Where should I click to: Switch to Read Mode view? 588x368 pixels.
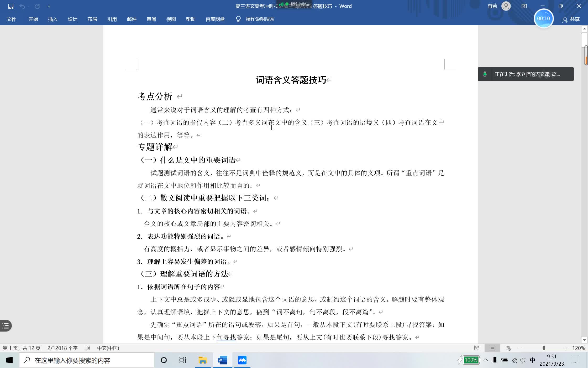[477, 348]
